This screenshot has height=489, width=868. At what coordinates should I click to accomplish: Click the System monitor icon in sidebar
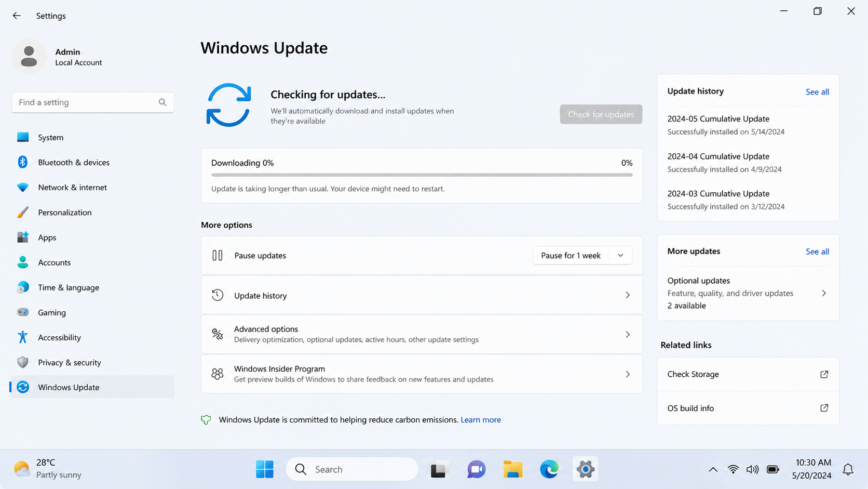click(23, 137)
